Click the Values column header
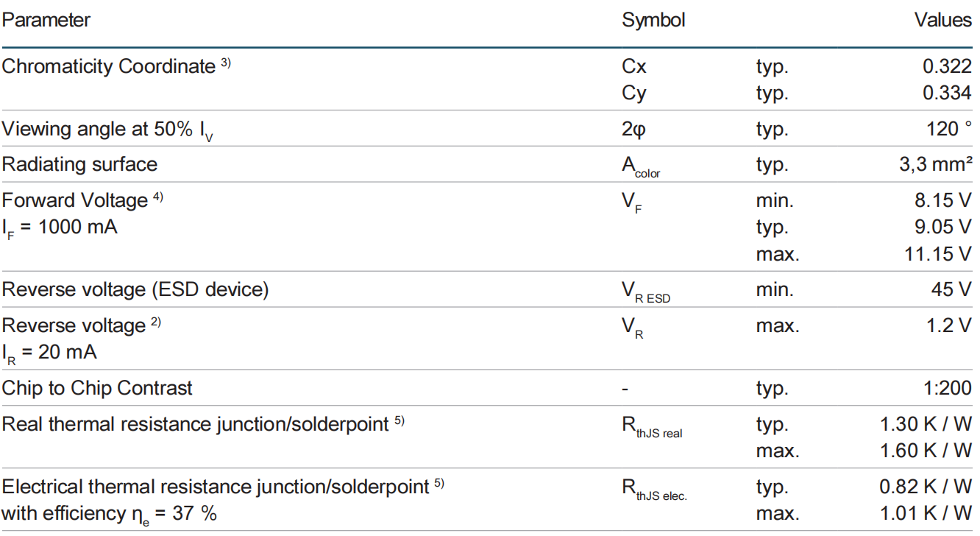980x536 pixels. (942, 20)
